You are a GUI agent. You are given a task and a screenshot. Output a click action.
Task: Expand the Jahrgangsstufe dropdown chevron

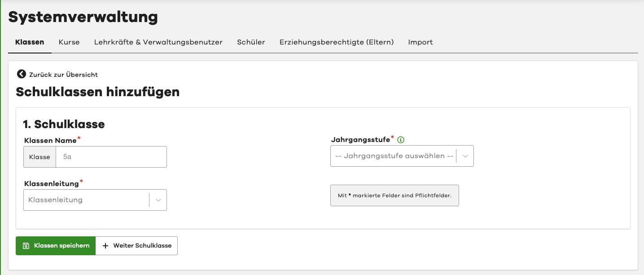465,156
